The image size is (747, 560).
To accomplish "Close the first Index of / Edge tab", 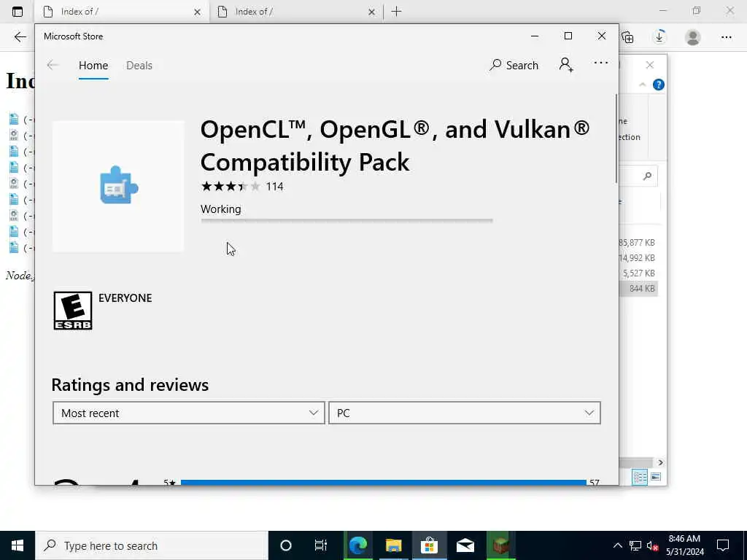I will [197, 12].
